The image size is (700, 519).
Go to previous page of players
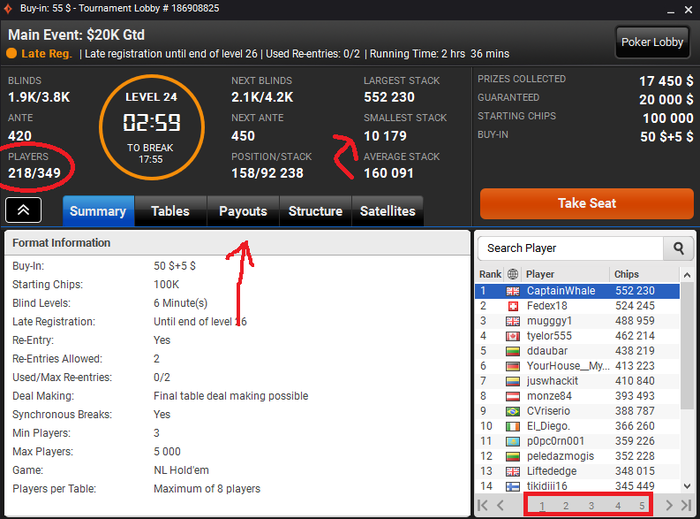click(500, 505)
